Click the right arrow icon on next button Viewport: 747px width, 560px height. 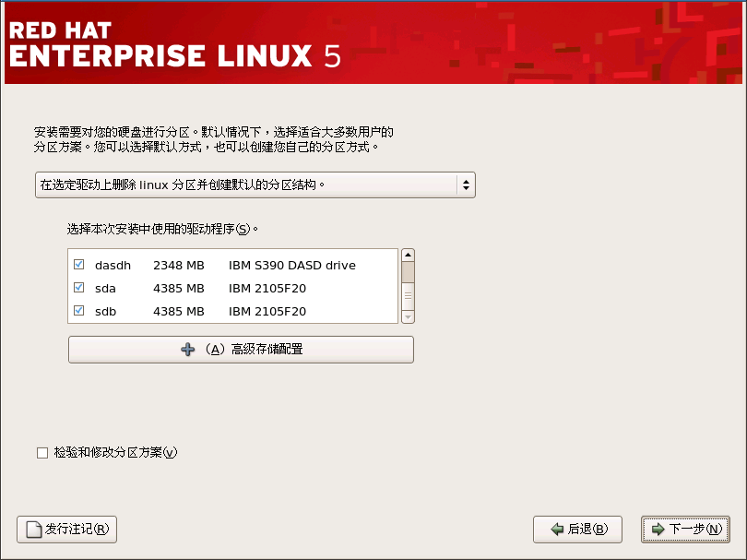(658, 529)
